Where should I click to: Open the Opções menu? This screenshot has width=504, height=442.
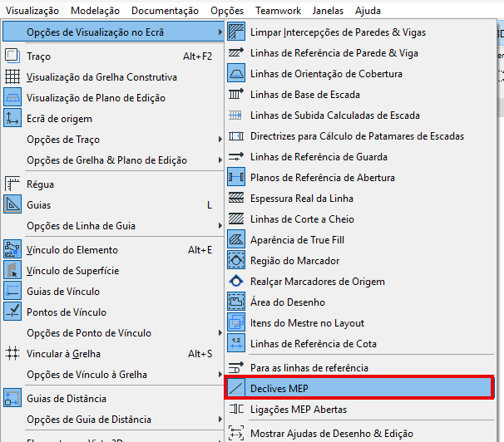227,11
